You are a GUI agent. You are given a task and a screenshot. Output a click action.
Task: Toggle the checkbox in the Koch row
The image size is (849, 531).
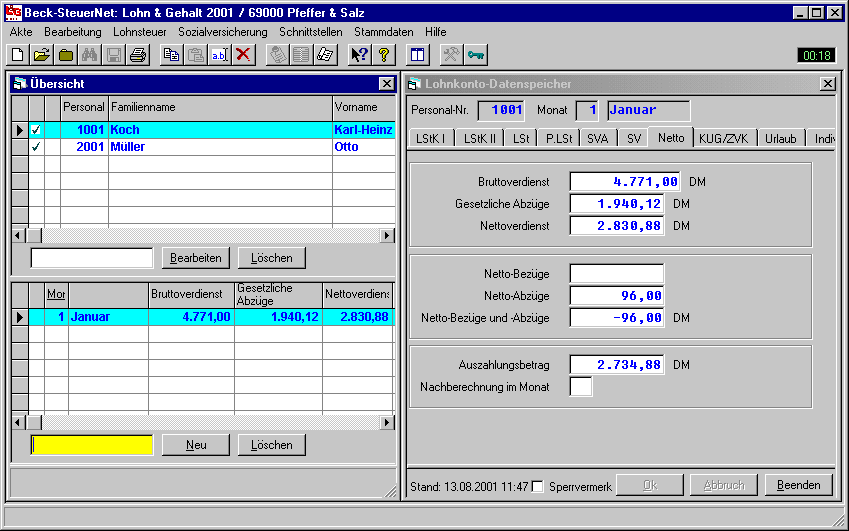pos(36,130)
